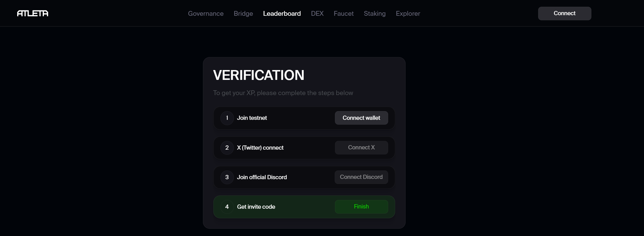Click the Join official Discord label
Screen dimensions: 644x236
[x=262, y=177]
